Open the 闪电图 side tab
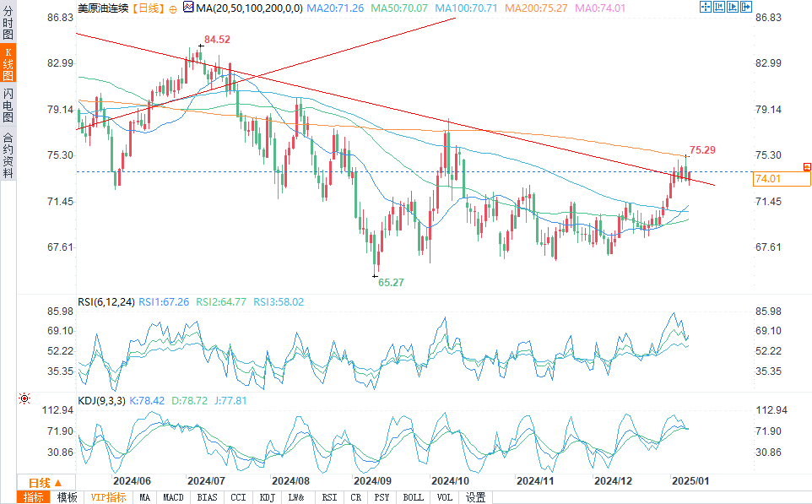The image size is (812, 504). click(8, 106)
